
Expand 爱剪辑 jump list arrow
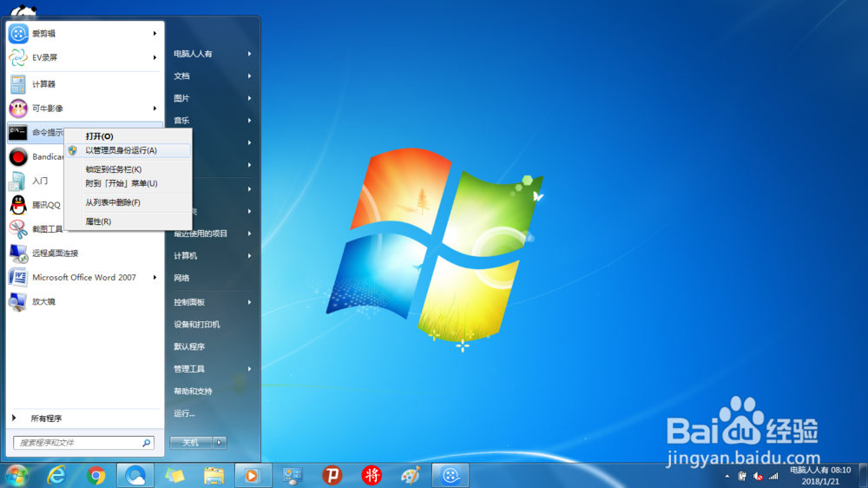[x=155, y=34]
